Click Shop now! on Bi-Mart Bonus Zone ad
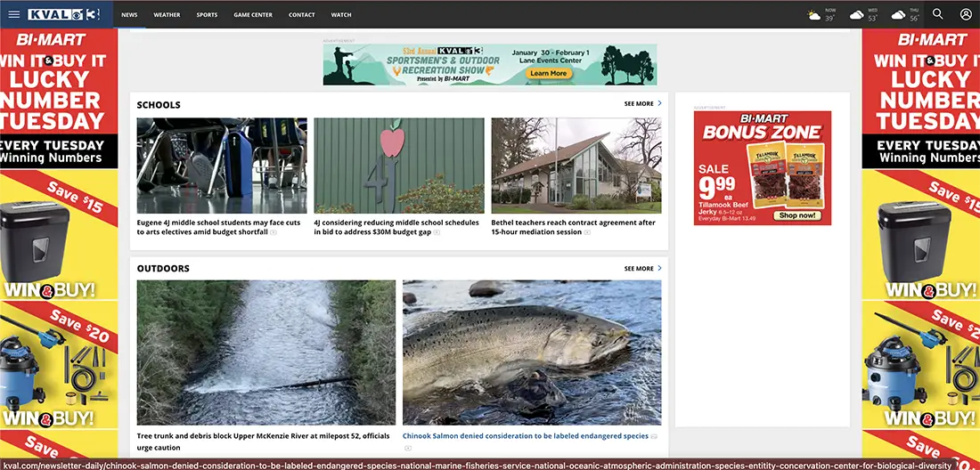The image size is (980, 470). click(x=797, y=215)
